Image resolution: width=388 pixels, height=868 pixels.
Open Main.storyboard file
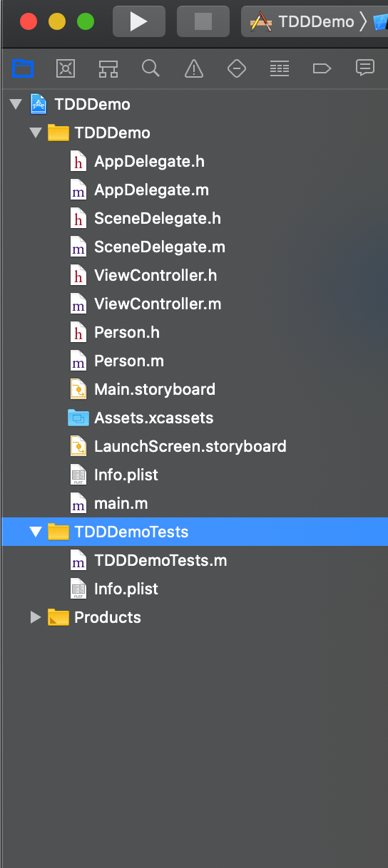(154, 389)
